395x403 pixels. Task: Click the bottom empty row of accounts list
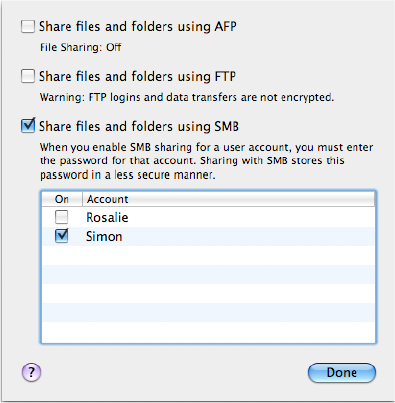[x=208, y=332]
